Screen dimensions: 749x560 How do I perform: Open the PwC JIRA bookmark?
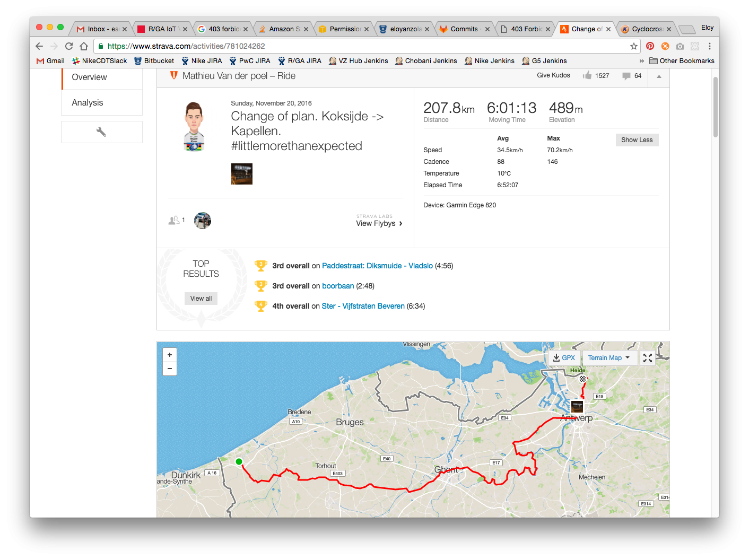coord(250,61)
